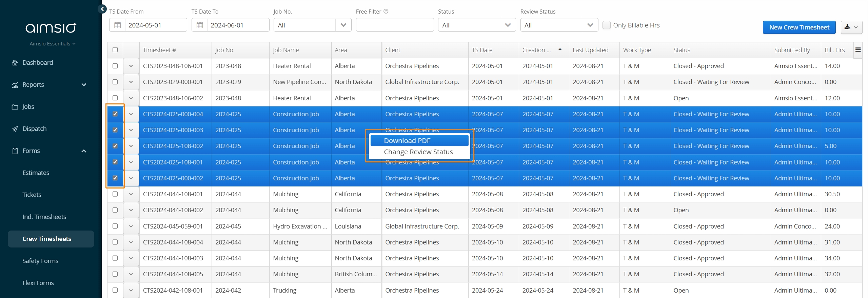This screenshot has height=298, width=868.
Task: Open the TS Date From calendar icon
Action: [117, 25]
